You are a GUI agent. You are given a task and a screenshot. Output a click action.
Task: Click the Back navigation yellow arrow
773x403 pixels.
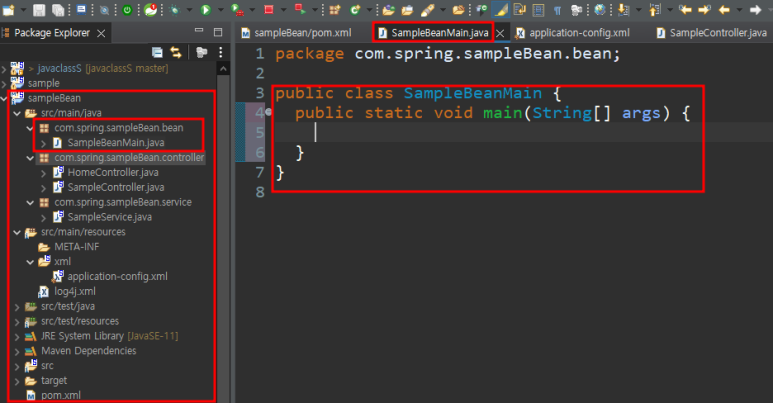point(724,9)
